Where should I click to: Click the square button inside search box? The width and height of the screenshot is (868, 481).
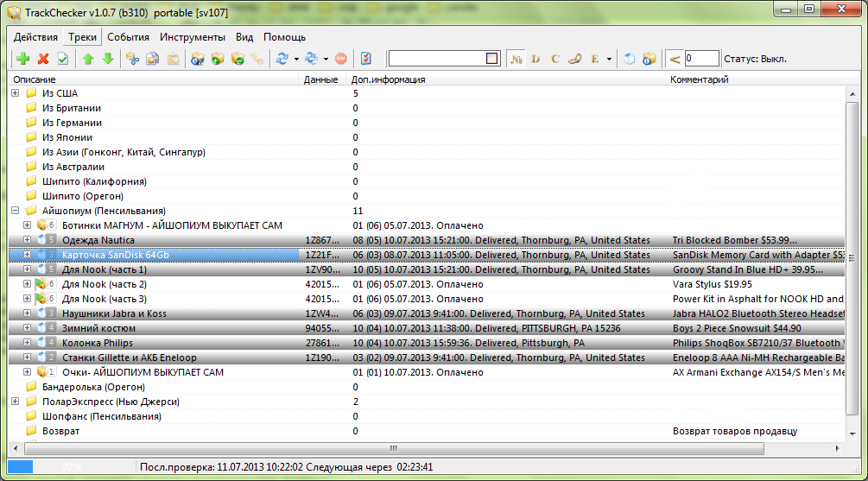[491, 59]
